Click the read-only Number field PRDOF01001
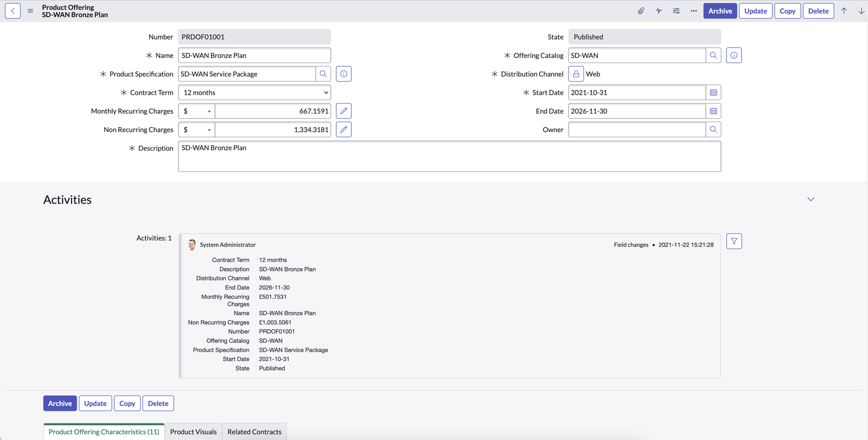 [254, 37]
